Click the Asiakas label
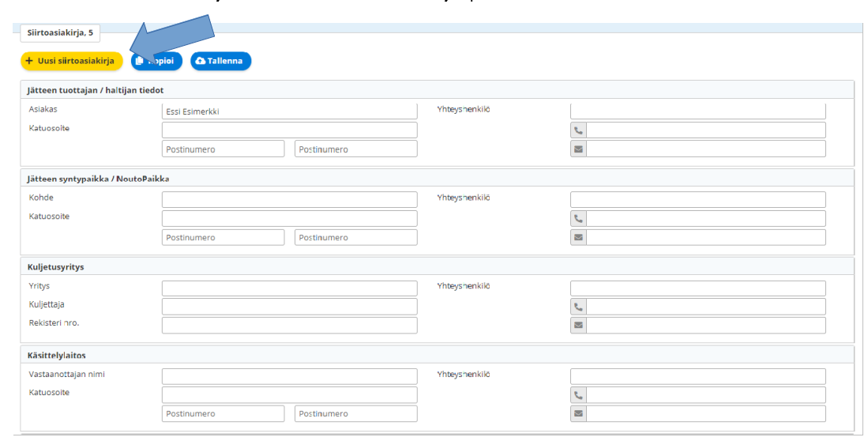 point(43,109)
